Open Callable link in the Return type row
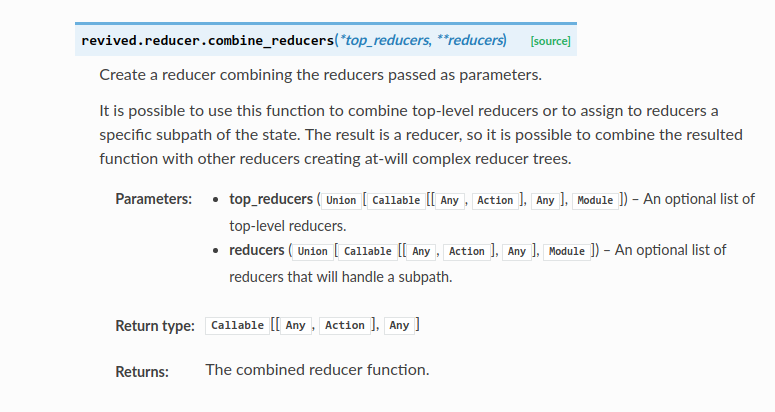 pyautogui.click(x=237, y=325)
